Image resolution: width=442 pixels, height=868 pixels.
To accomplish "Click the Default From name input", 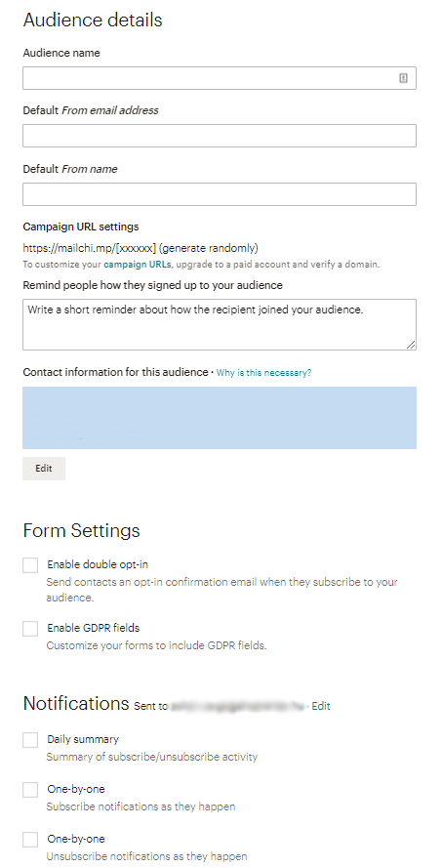I will (220, 194).
